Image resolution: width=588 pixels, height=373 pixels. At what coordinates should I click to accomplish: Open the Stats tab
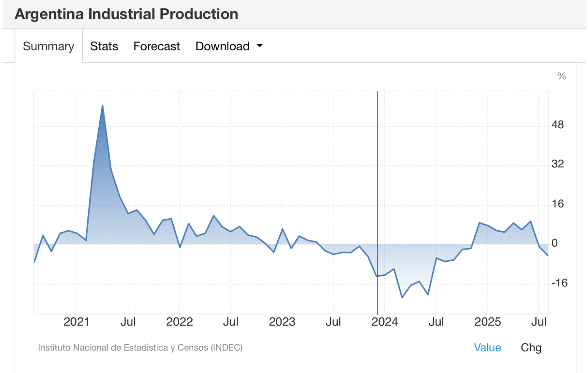(104, 46)
